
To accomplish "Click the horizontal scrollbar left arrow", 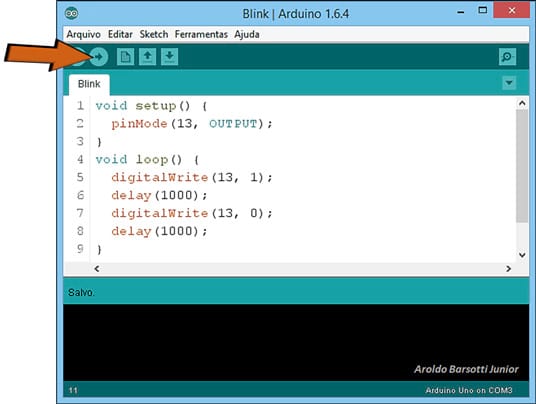I will click(97, 269).
